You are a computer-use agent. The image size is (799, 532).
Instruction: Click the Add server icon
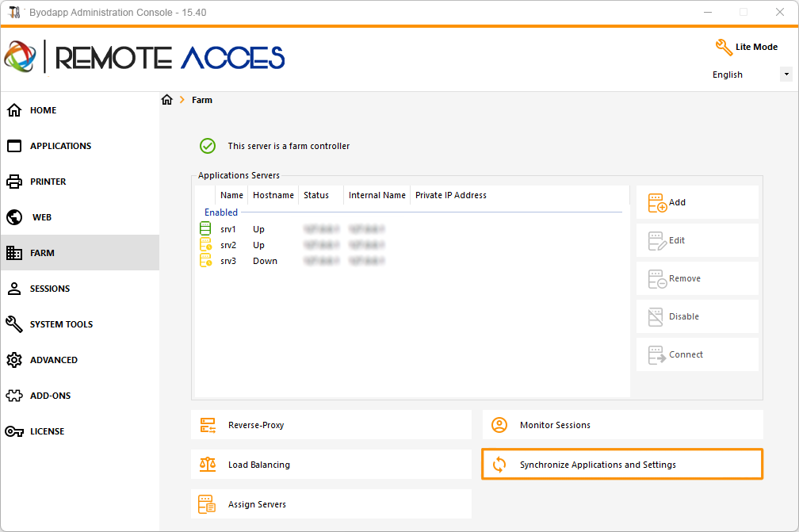click(657, 203)
